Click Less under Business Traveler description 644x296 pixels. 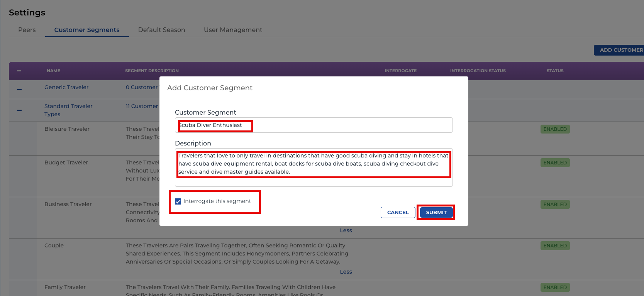(346, 230)
